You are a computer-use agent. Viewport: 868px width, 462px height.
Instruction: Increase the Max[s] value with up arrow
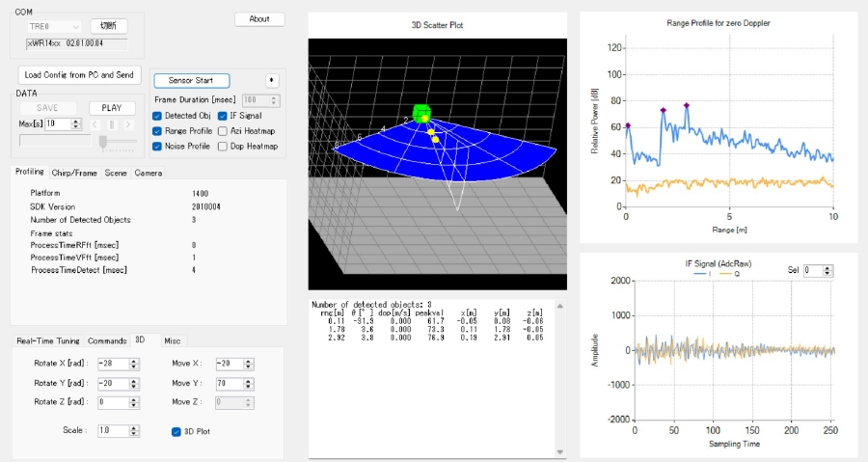tap(76, 121)
